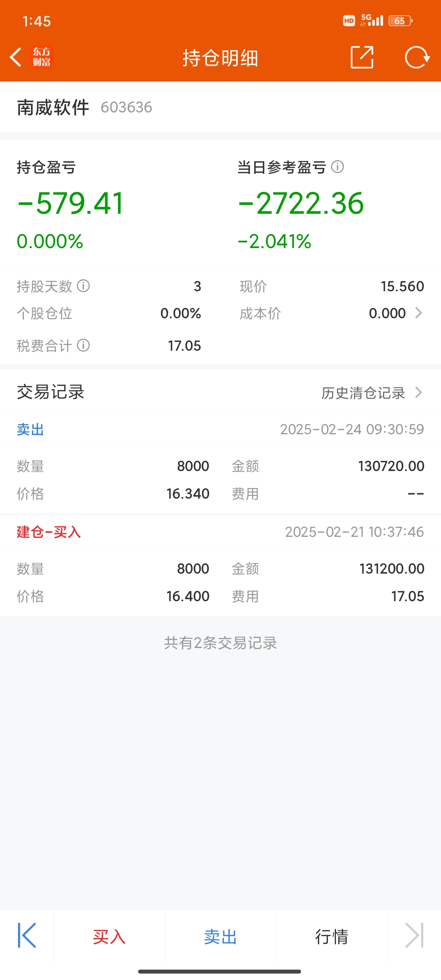The width and height of the screenshot is (441, 980).
Task: Tap the 成本价 value 0.000
Action: pos(387,313)
